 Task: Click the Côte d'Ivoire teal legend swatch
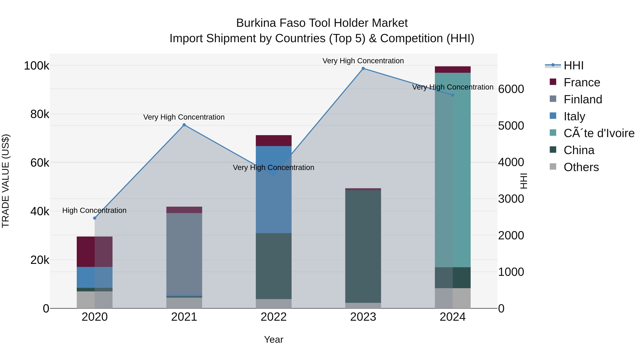pos(553,133)
